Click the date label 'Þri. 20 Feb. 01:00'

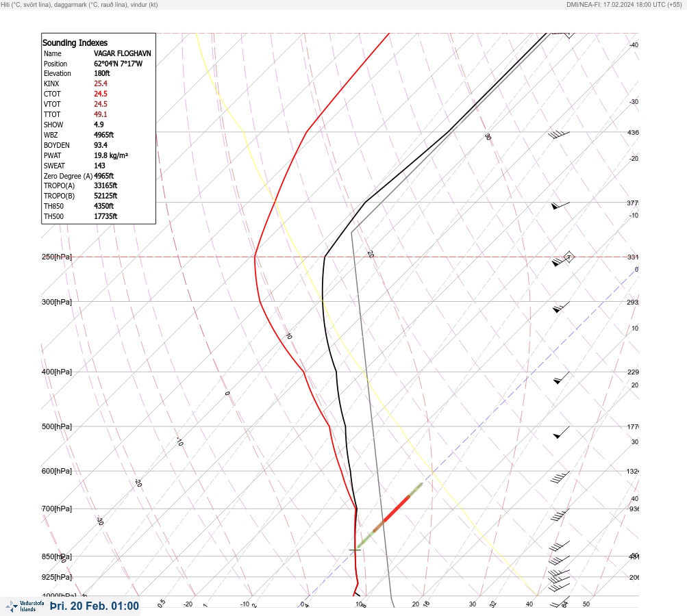[x=95, y=606]
